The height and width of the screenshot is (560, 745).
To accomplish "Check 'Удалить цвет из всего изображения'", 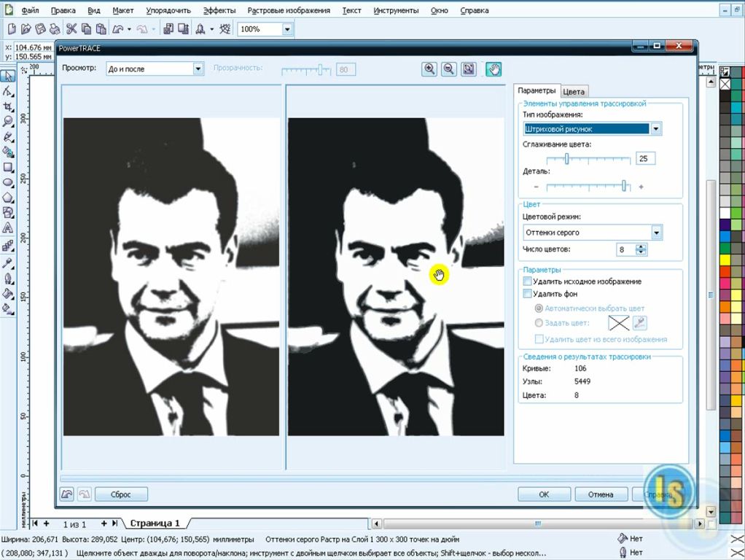I will coord(539,339).
